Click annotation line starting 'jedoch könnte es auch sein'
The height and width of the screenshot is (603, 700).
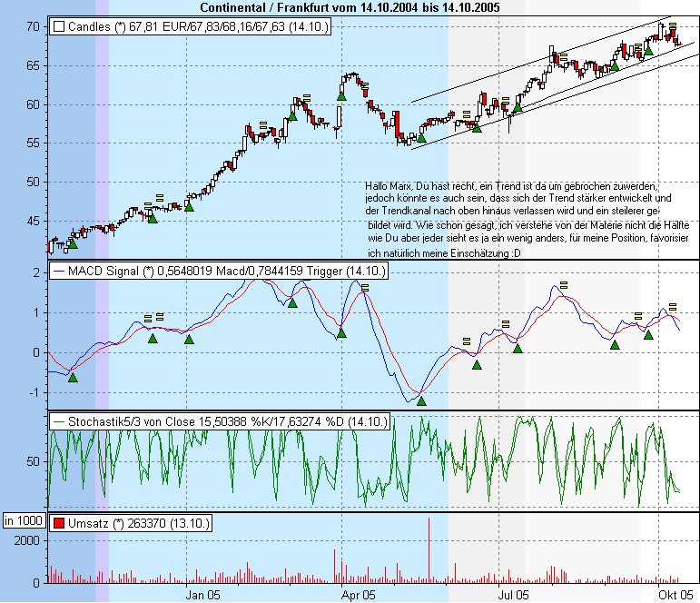pyautogui.click(x=518, y=198)
